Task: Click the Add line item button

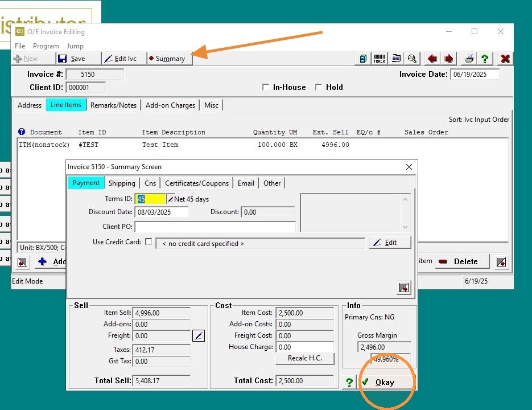Action: pos(51,261)
